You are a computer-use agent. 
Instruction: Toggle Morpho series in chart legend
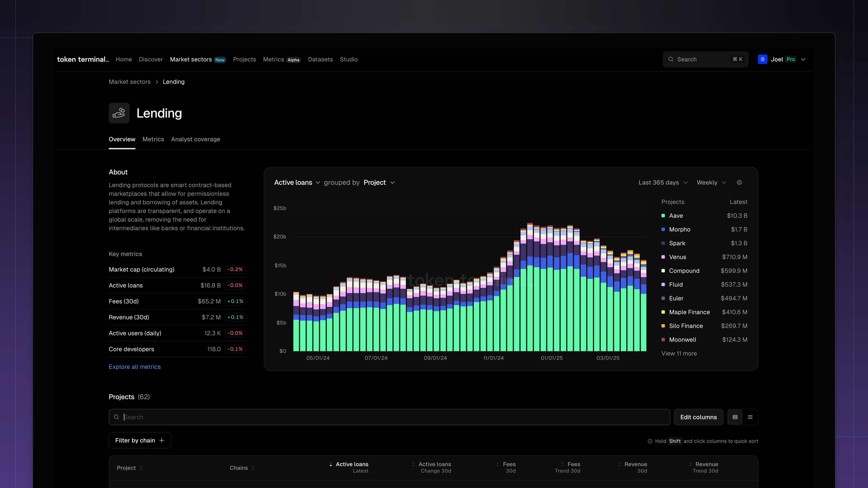[704, 229]
